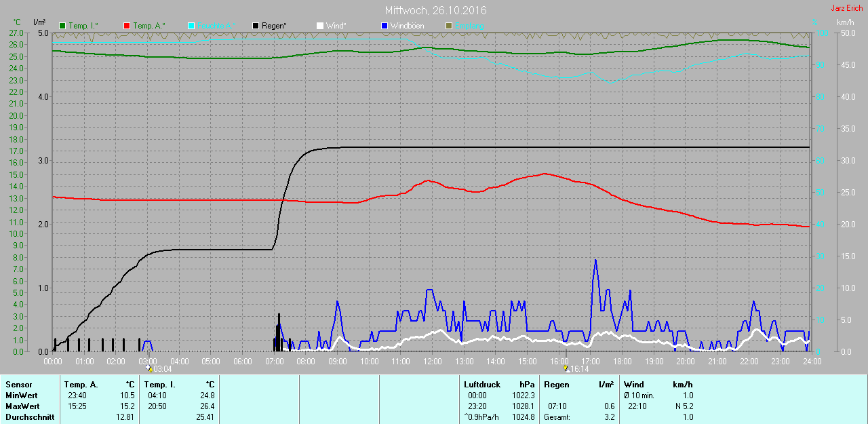Click the blue Windböen legend swatch

click(x=384, y=26)
